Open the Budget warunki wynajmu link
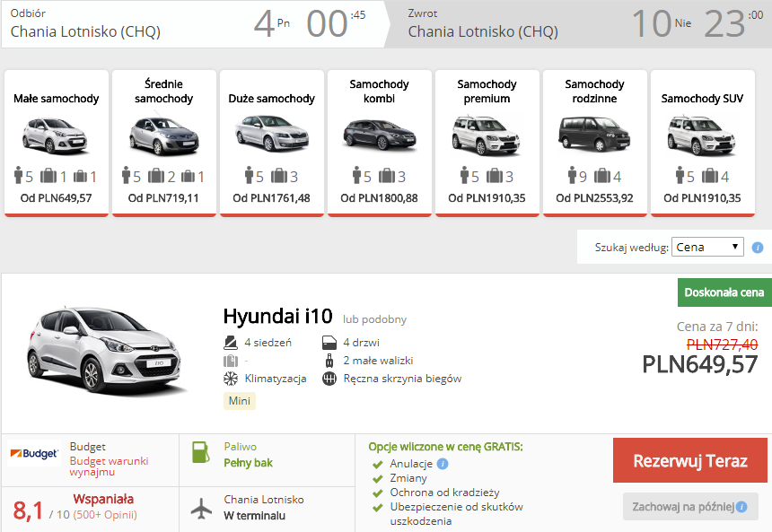The width and height of the screenshot is (772, 532). 109,466
